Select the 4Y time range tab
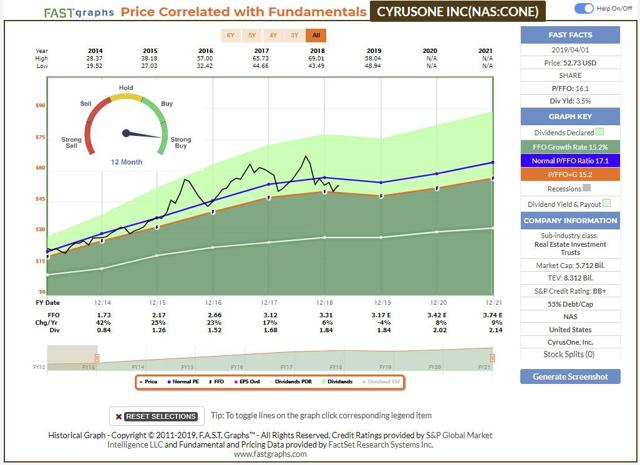This screenshot has width=640, height=465. coord(273,36)
